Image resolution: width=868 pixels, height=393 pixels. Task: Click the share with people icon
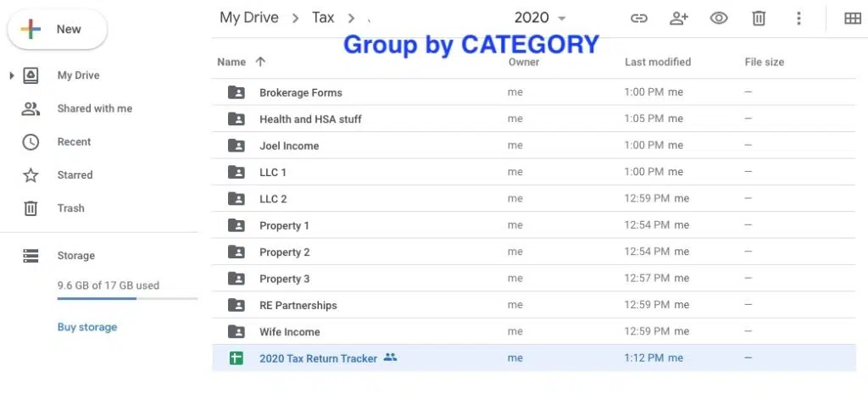coord(679,18)
